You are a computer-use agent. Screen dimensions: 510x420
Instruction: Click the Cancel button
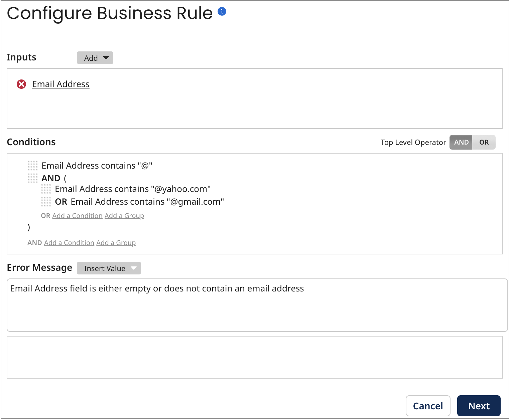click(x=428, y=406)
